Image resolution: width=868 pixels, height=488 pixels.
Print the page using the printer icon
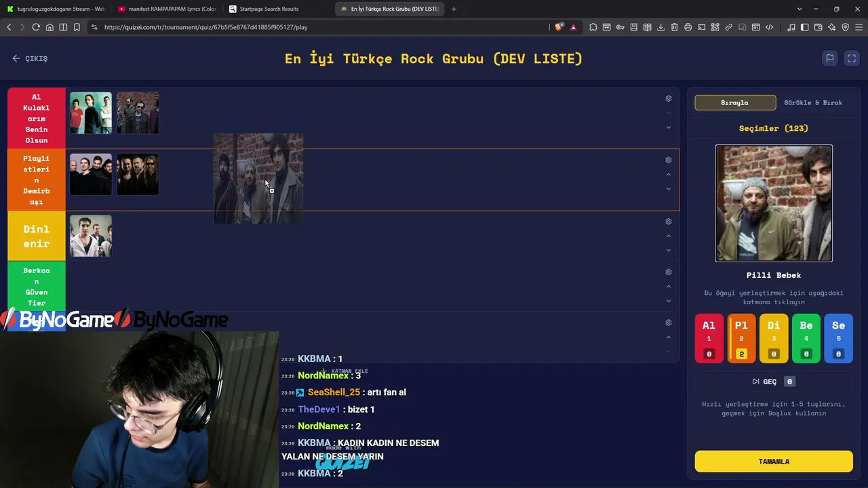pos(688,27)
